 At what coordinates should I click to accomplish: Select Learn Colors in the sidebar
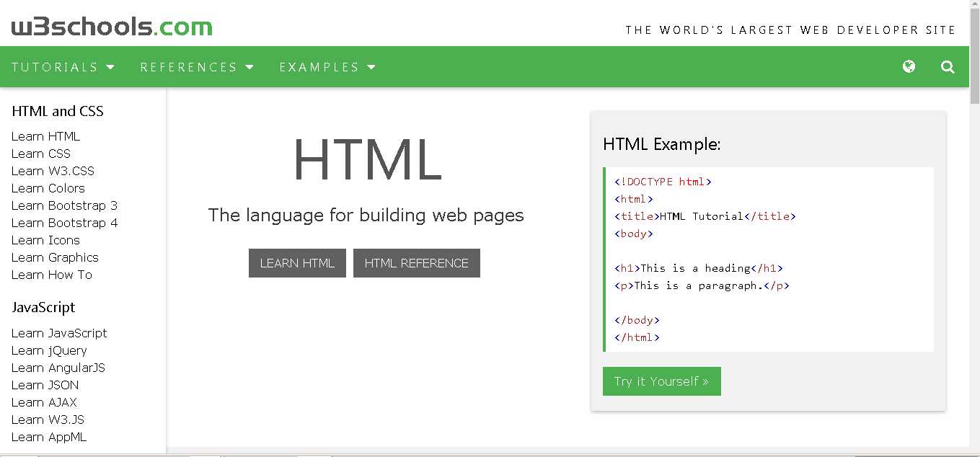coord(48,188)
